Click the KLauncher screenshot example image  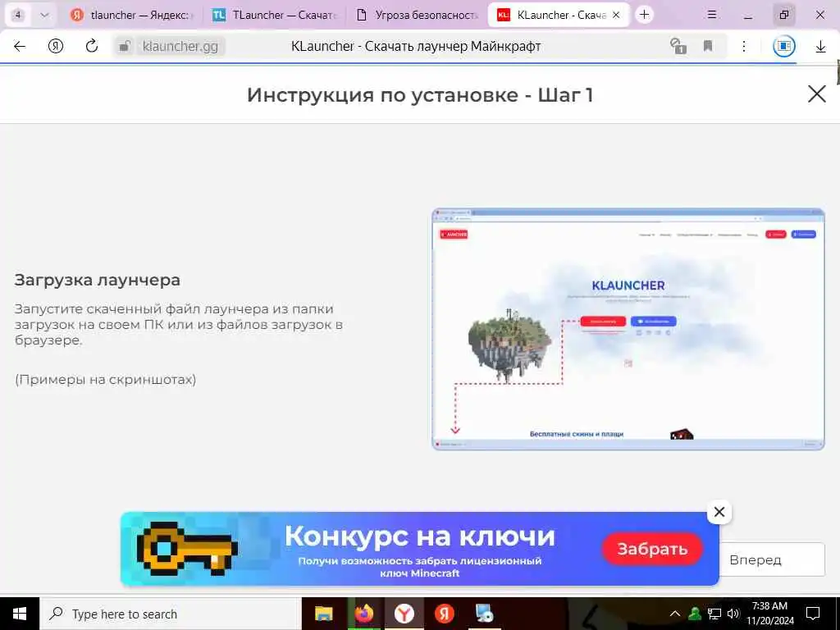tap(628, 329)
